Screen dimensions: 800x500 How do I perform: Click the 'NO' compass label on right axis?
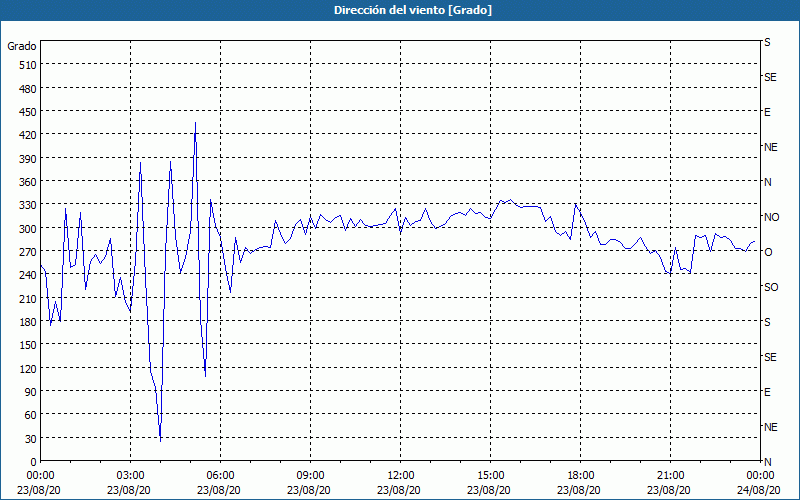[x=771, y=217]
